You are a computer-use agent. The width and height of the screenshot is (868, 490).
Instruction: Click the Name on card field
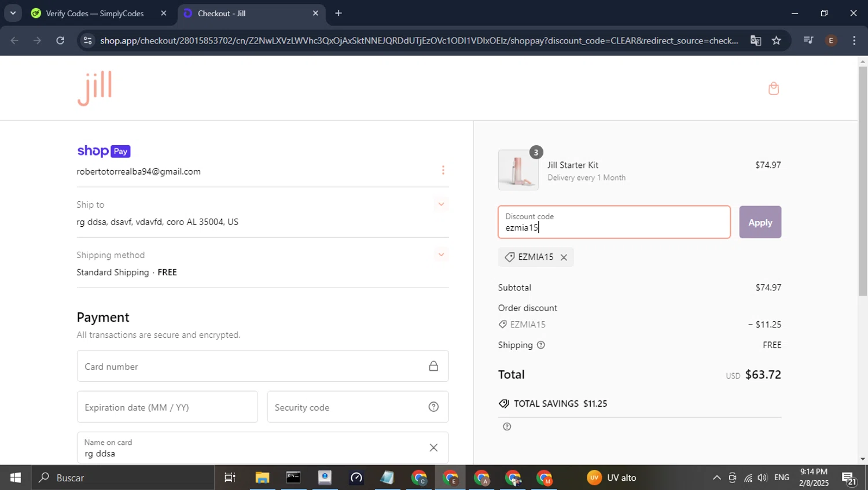262,448
